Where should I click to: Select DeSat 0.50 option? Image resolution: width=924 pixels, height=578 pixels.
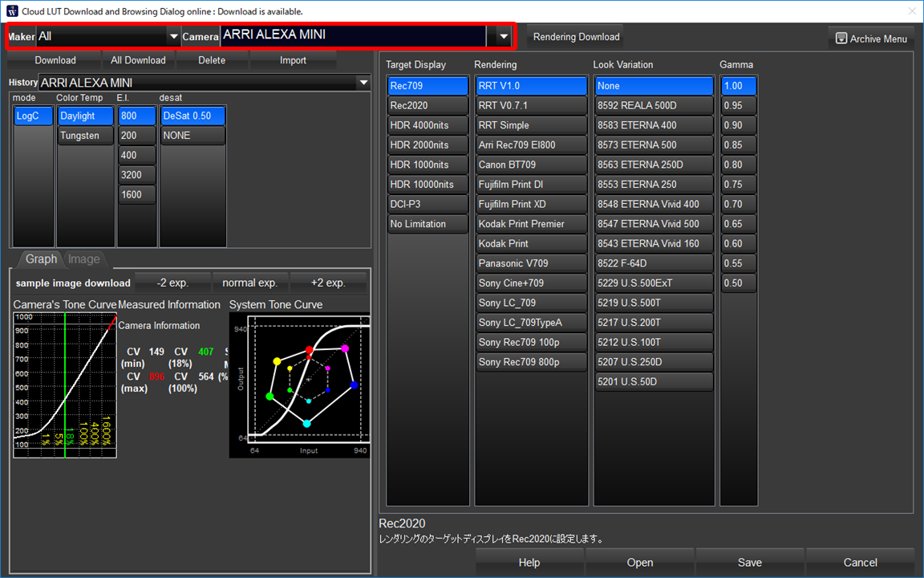click(192, 116)
